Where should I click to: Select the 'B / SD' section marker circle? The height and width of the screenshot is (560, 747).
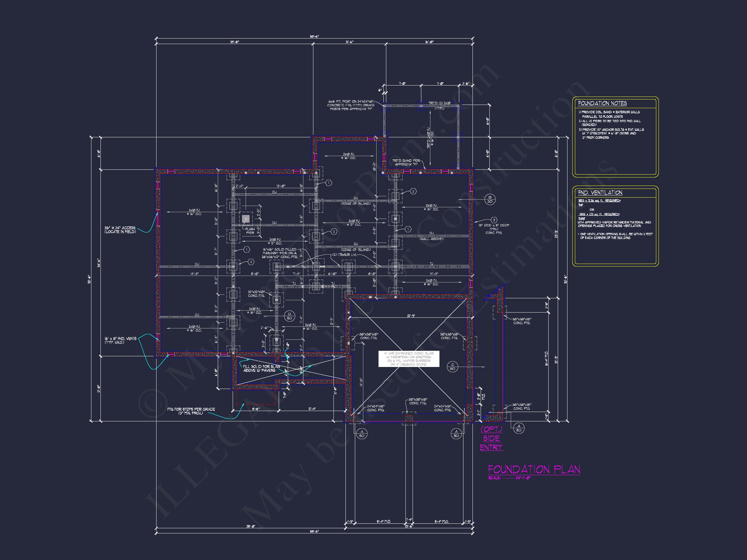click(x=490, y=199)
